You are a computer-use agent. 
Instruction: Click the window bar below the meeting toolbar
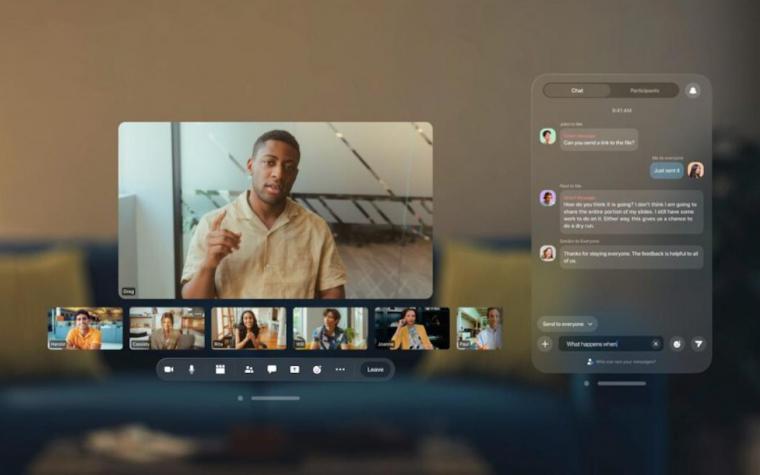pyautogui.click(x=275, y=398)
